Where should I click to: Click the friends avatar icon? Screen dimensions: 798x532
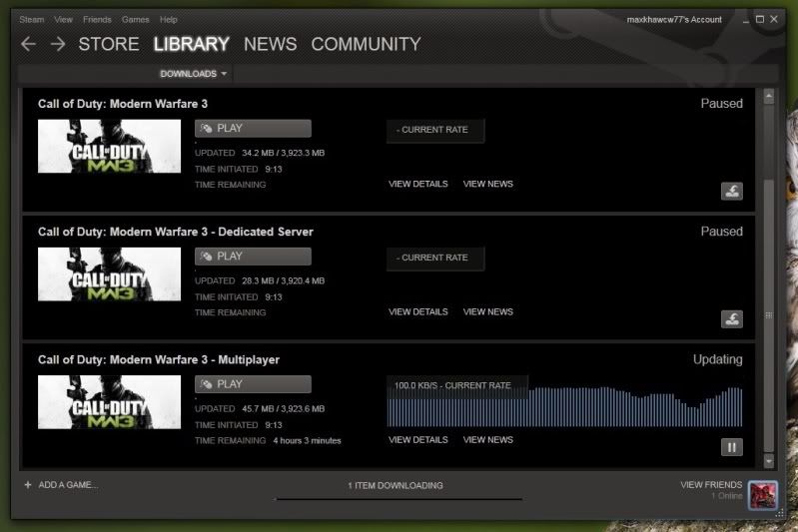[762, 492]
